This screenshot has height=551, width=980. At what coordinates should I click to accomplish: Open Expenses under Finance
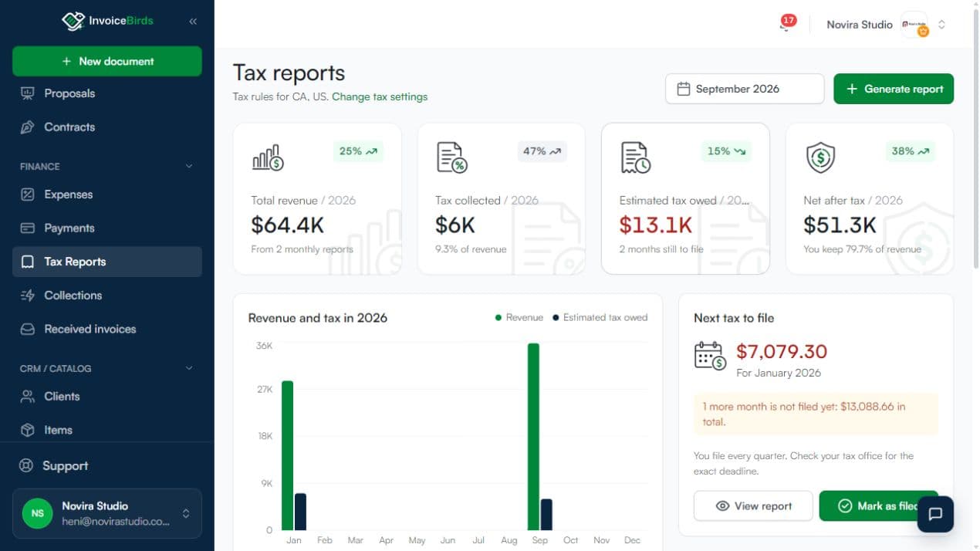[x=107, y=194]
